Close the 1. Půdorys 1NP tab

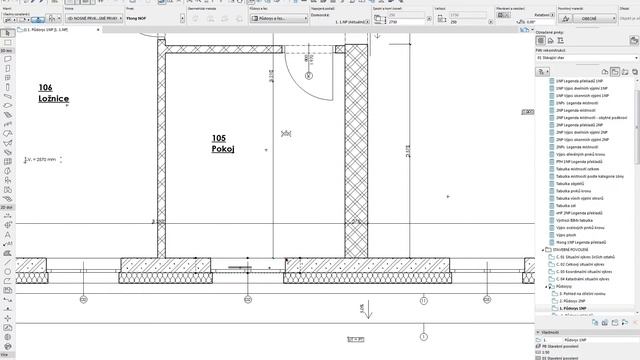[98, 30]
